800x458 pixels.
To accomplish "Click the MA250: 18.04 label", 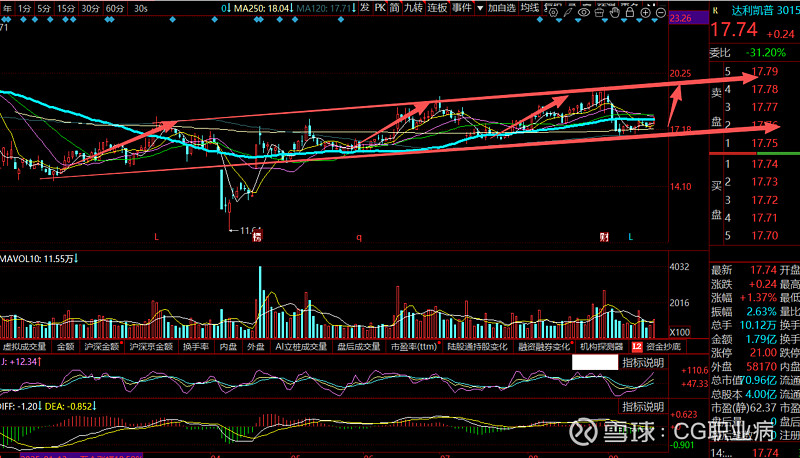I will (x=261, y=8).
